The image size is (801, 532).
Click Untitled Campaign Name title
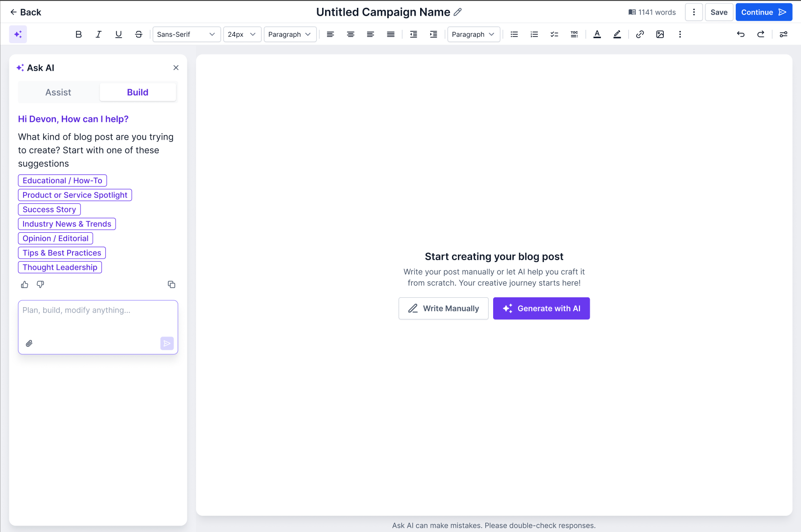[383, 12]
